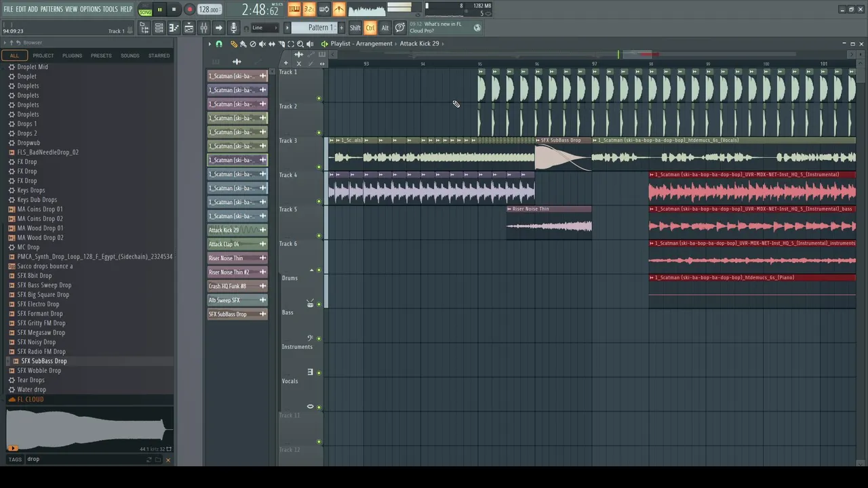Open the help chat bubble icon
This screenshot has height=488, width=868.
pyautogui.click(x=399, y=28)
